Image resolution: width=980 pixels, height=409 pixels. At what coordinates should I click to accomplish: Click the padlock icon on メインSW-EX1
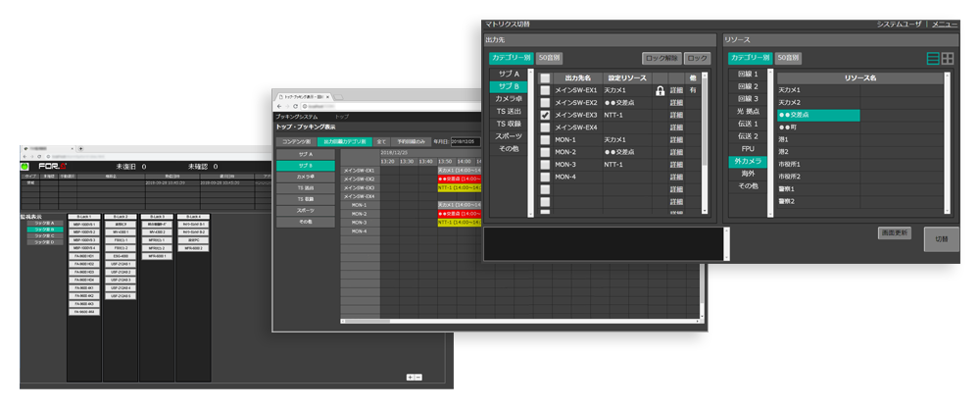coord(661,90)
